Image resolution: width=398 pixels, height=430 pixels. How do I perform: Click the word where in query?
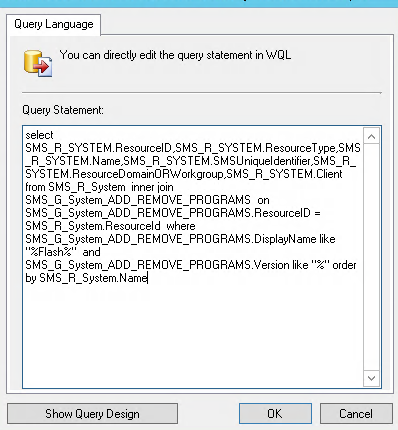[181, 226]
